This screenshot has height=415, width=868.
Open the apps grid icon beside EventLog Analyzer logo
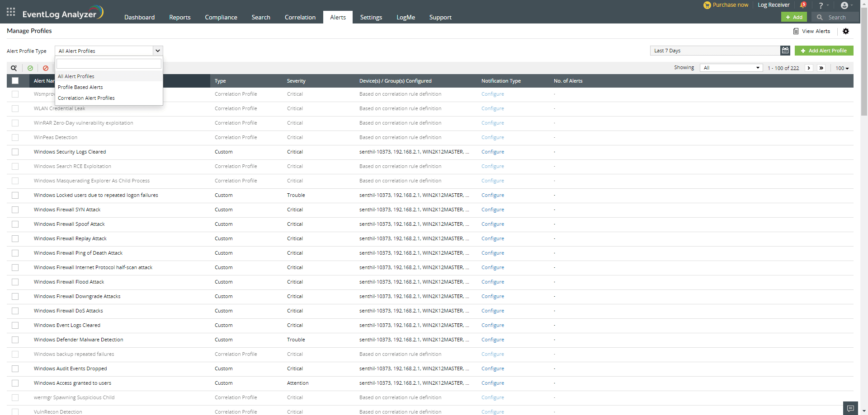coord(10,12)
